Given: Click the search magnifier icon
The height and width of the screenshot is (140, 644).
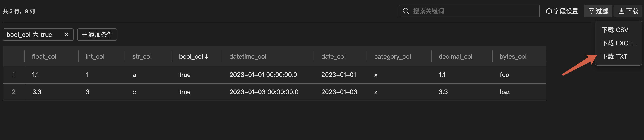Looking at the screenshot, I should 406,11.
